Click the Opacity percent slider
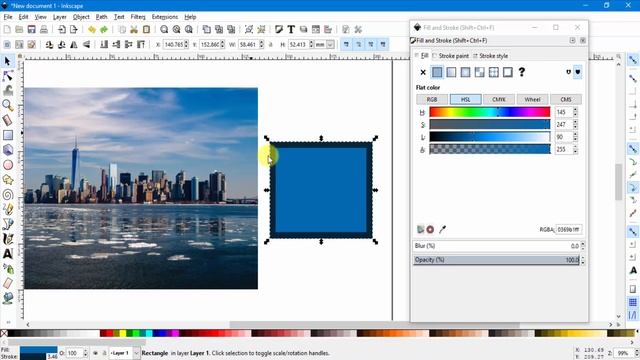 496,260
